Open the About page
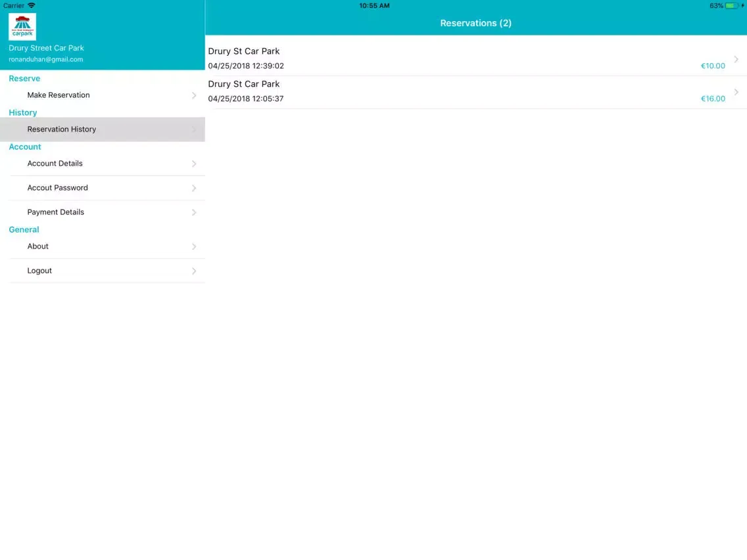Screen dimensions: 747x560 (x=103, y=246)
